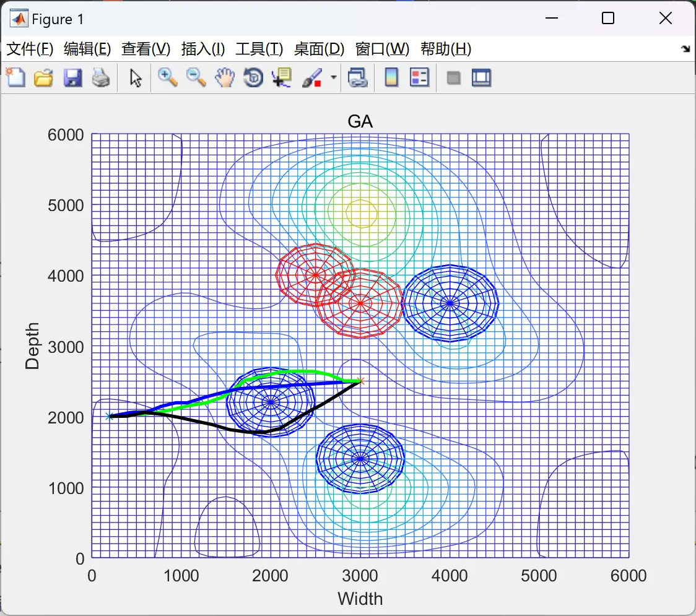Click the Hide Plot Tools icon
Image resolution: width=696 pixels, height=616 pixels.
[x=453, y=79]
